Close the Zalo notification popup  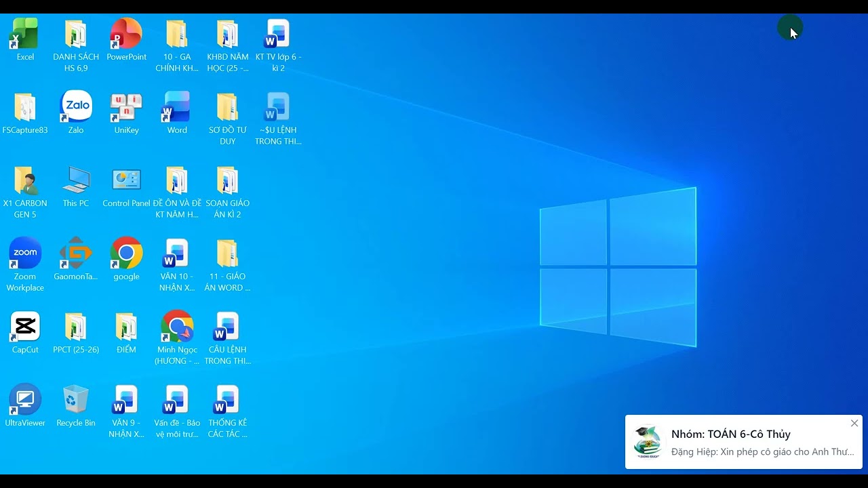pyautogui.click(x=854, y=423)
